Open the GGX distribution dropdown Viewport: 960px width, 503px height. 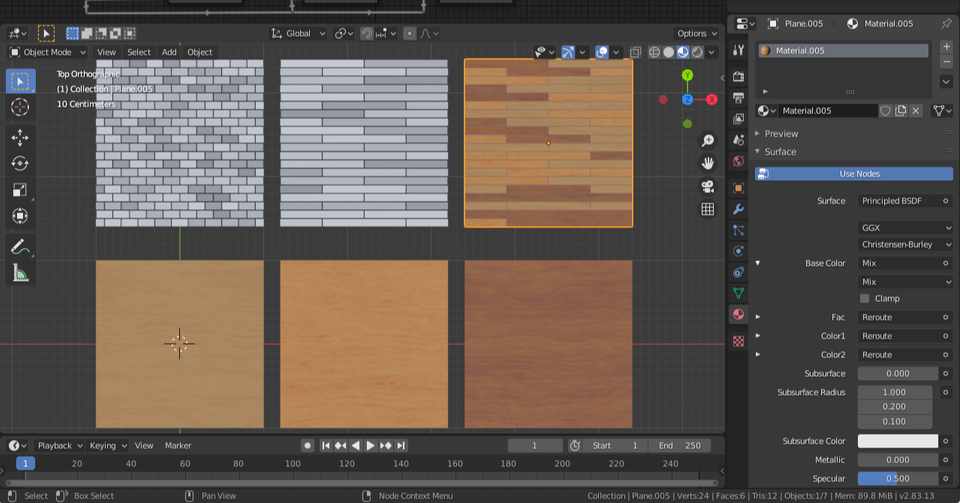point(906,228)
